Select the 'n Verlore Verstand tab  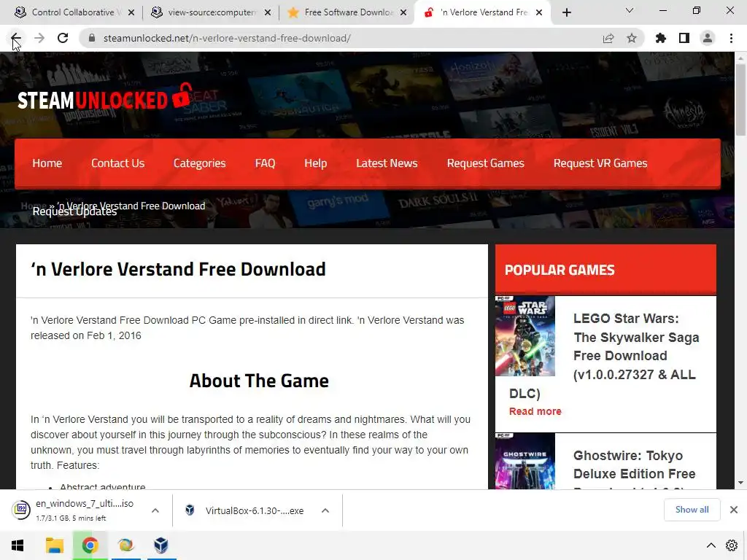click(483, 12)
